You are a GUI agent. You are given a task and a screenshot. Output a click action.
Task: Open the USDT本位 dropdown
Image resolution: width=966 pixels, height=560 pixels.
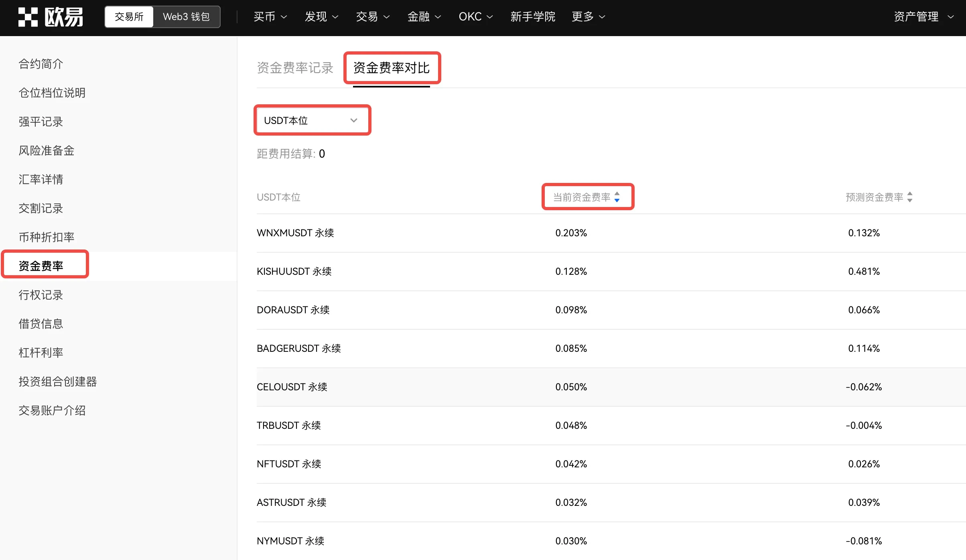point(312,120)
